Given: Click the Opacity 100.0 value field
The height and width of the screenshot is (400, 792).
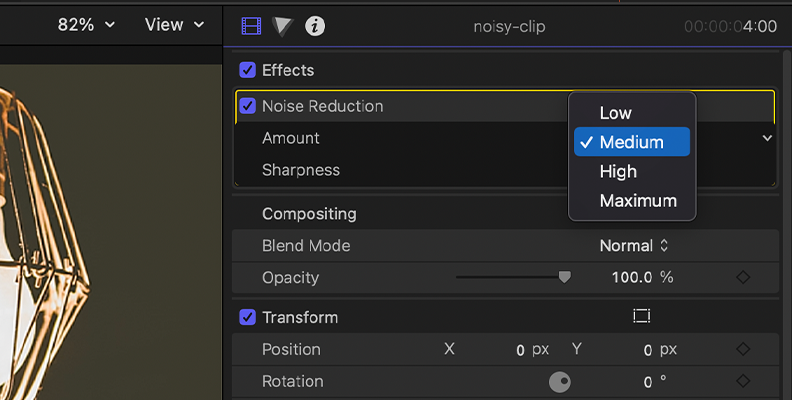Looking at the screenshot, I should pyautogui.click(x=631, y=277).
